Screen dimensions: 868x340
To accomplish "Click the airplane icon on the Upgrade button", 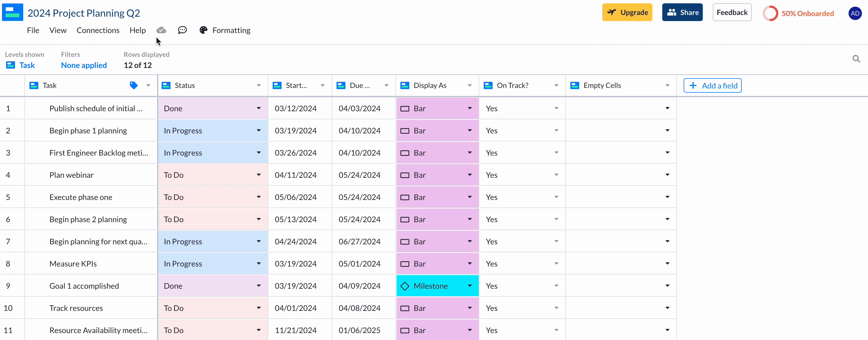I will (613, 12).
